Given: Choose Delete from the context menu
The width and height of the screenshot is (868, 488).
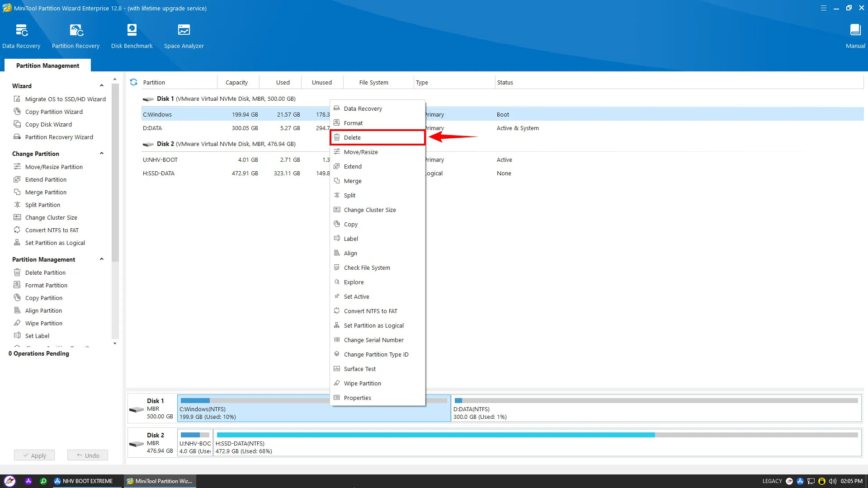Looking at the screenshot, I should click(352, 137).
